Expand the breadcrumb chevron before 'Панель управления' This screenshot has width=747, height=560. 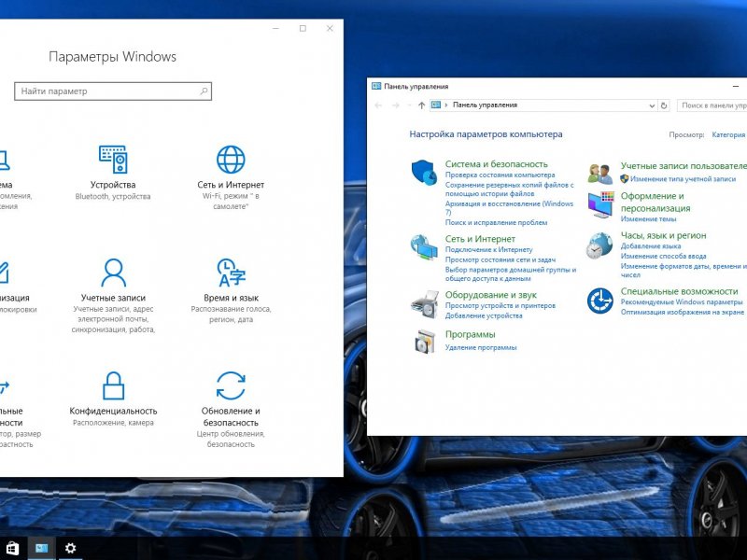446,105
